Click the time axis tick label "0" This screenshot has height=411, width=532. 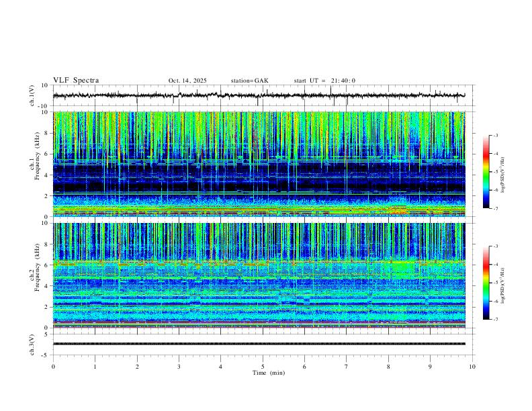(53, 367)
